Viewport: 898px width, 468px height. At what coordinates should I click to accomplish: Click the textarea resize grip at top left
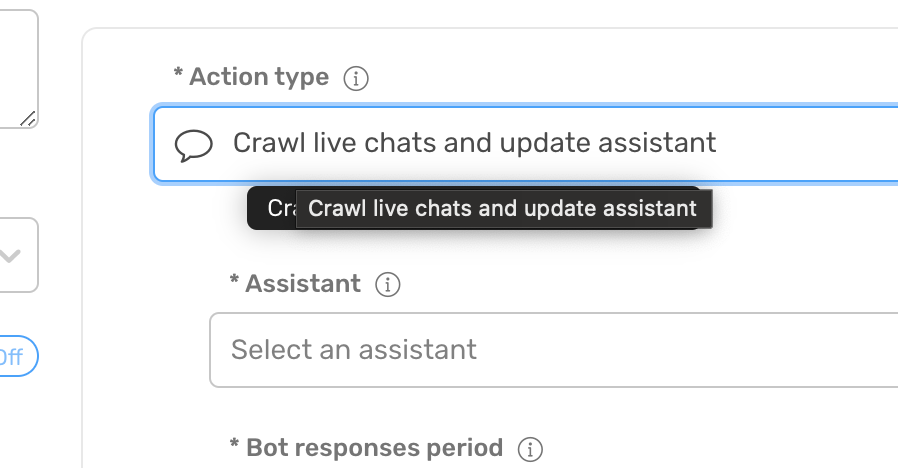coord(28,119)
